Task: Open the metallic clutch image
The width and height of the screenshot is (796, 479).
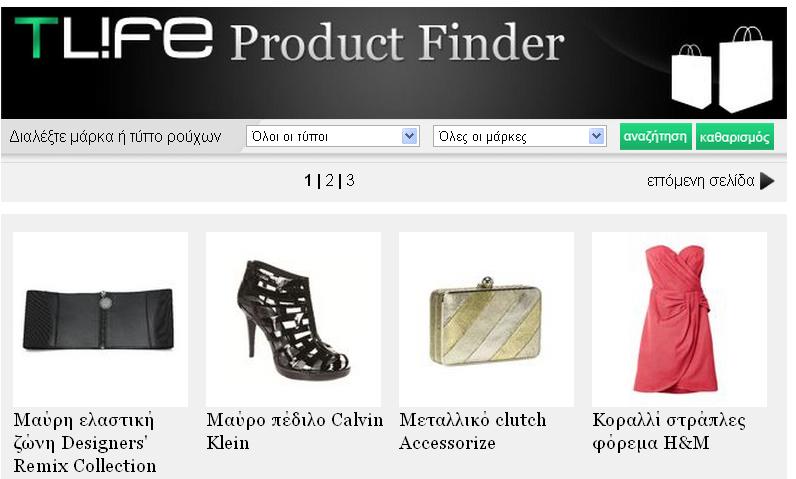Action: tap(486, 320)
